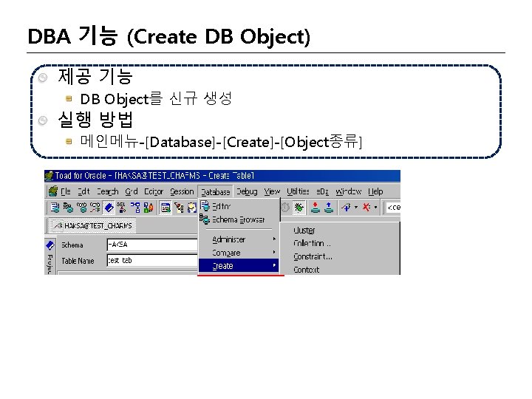This screenshot has height=399, width=532.
Task: Open the Window menu
Action: 349,191
